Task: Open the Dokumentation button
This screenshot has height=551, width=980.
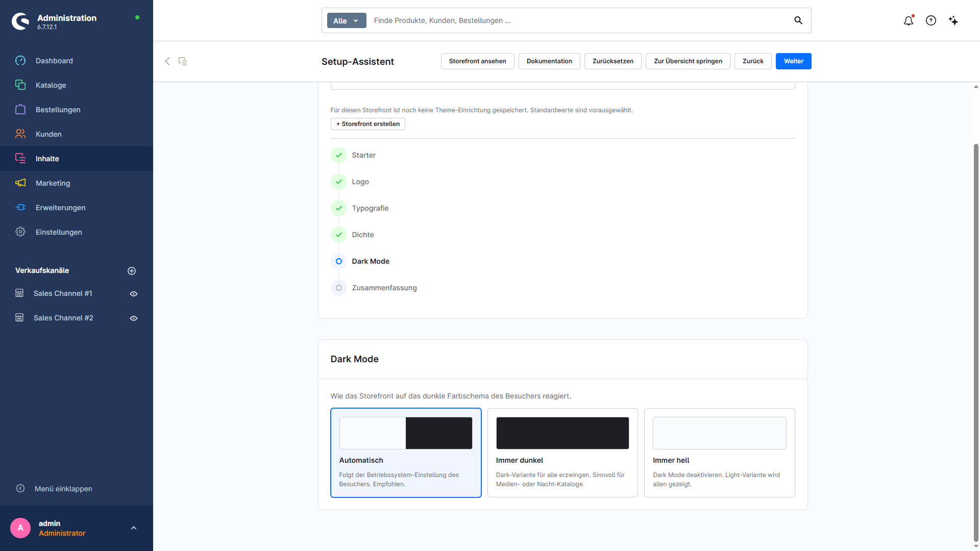Action: [x=549, y=61]
